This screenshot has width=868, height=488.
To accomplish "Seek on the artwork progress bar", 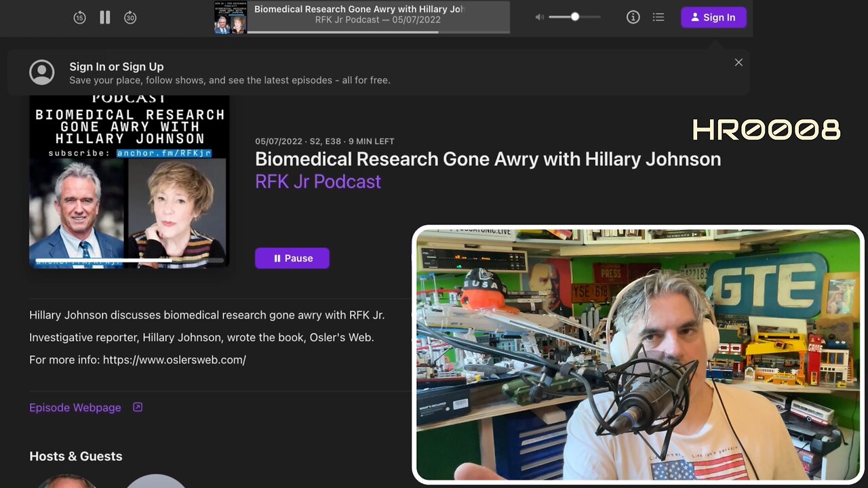I will click(130, 260).
